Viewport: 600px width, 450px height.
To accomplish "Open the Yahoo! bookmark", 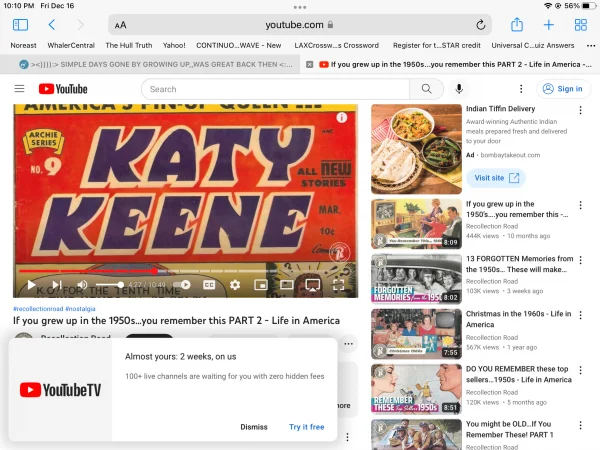I will click(174, 45).
